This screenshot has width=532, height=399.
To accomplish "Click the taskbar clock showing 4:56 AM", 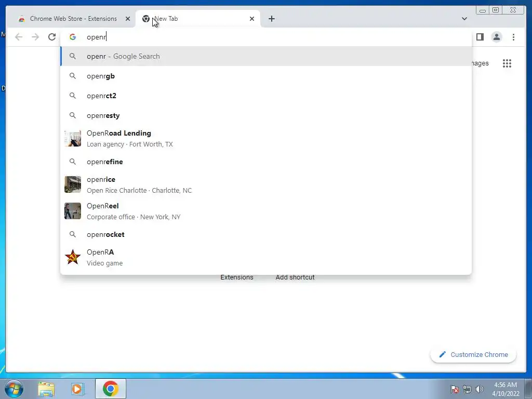I will pos(506,389).
